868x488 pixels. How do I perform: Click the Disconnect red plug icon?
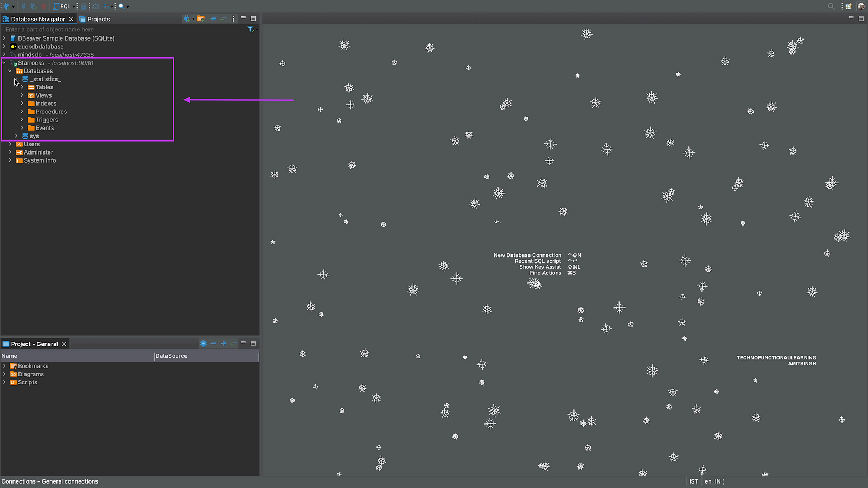[43, 7]
